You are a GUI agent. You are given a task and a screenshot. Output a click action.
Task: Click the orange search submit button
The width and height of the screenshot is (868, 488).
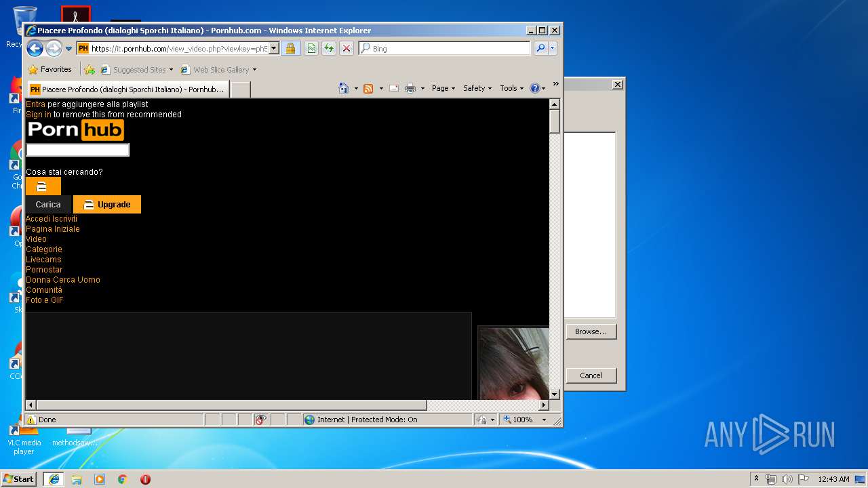tap(43, 186)
